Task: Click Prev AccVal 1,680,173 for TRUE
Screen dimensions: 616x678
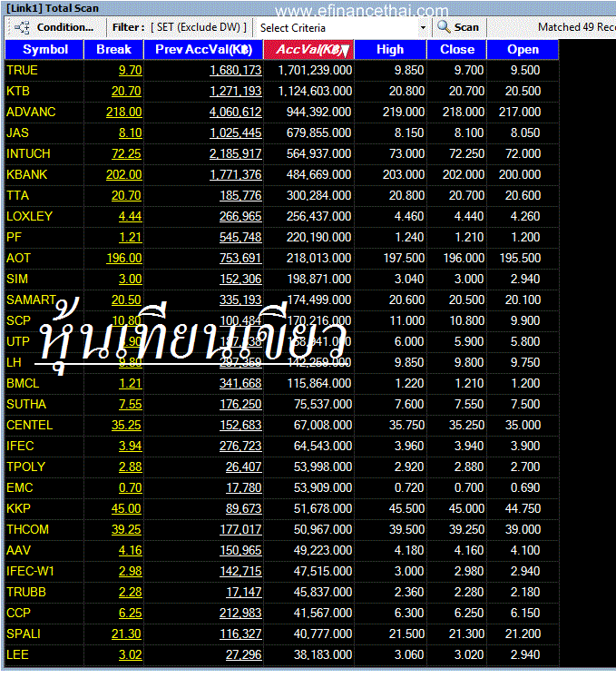Action: pyautogui.click(x=236, y=70)
